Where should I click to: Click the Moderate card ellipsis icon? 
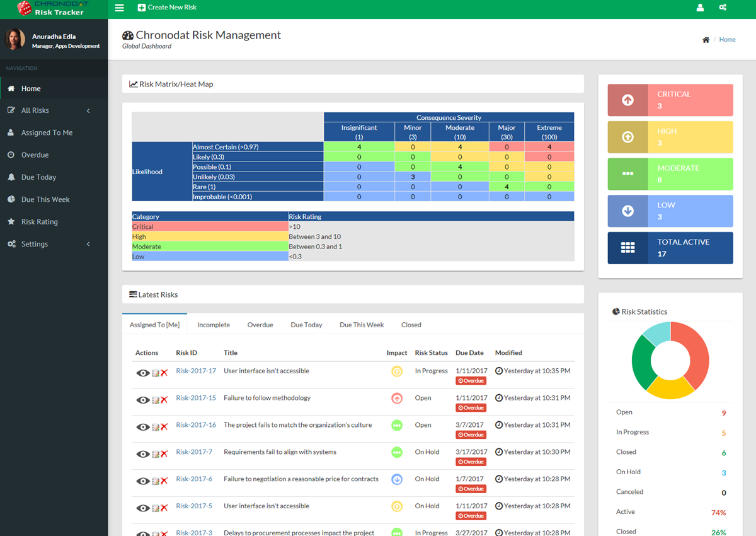click(627, 174)
